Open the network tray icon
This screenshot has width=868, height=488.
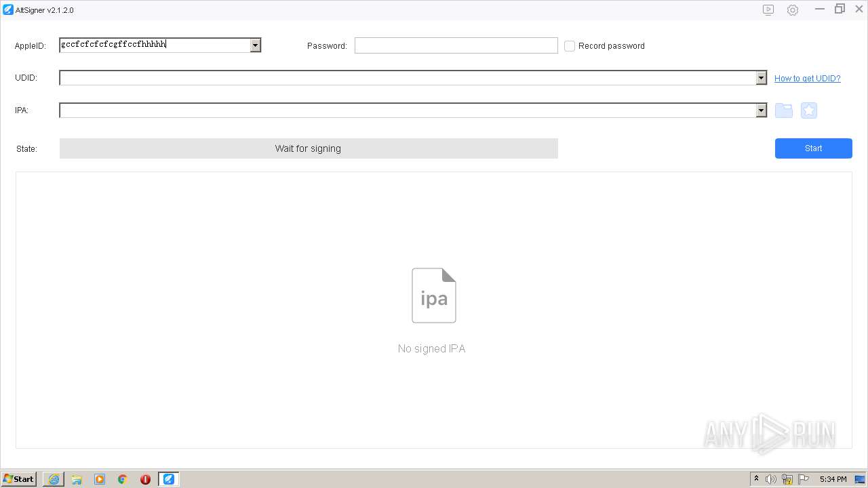(x=787, y=479)
